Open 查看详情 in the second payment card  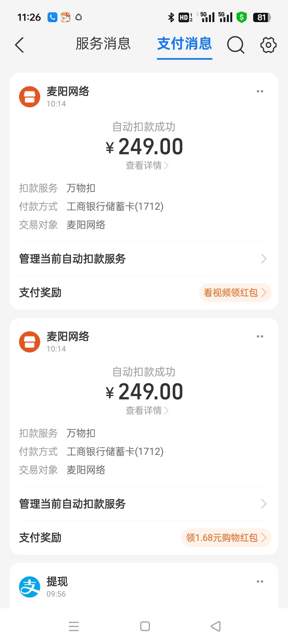pyautogui.click(x=147, y=410)
